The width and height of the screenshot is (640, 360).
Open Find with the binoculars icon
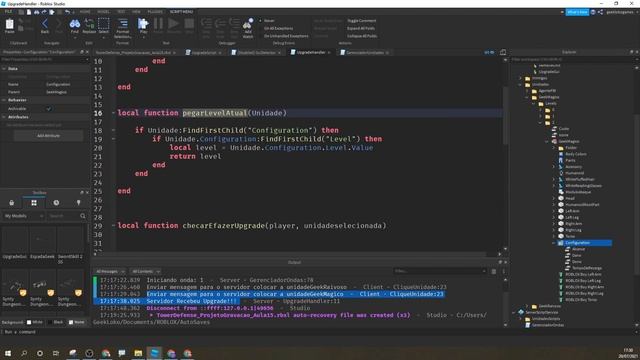click(x=75, y=24)
